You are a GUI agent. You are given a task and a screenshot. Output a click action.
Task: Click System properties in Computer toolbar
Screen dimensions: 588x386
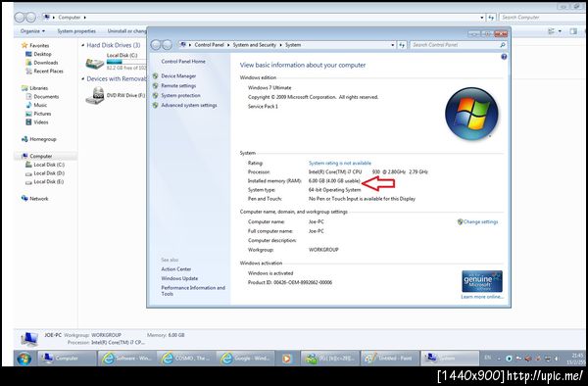tap(76, 31)
